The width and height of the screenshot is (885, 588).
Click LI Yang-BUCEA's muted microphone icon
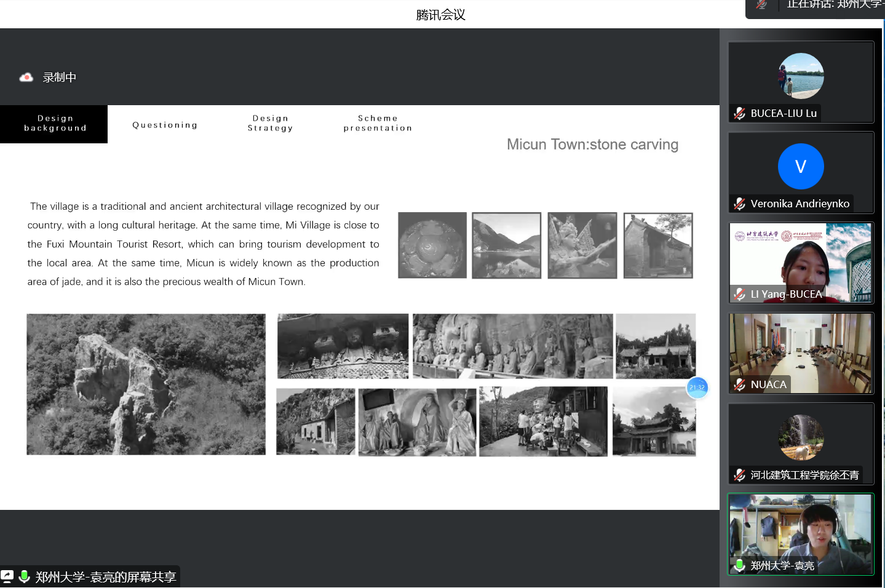[740, 294]
